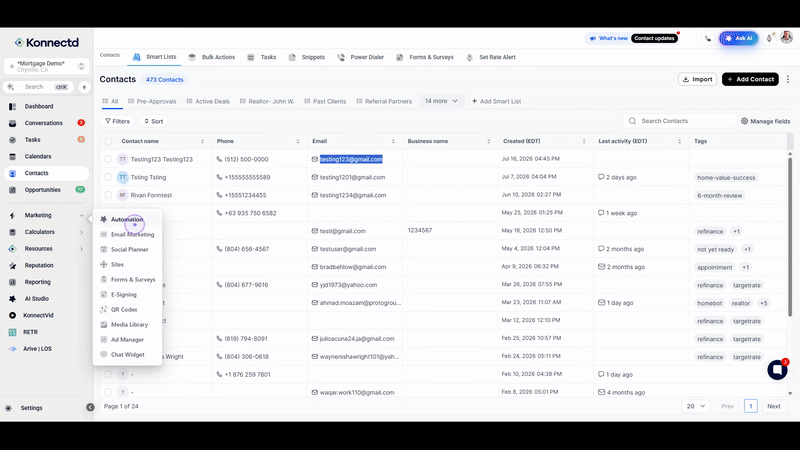This screenshot has height=450, width=800.
Task: Switch to Bulk Actions tab
Action: [212, 57]
